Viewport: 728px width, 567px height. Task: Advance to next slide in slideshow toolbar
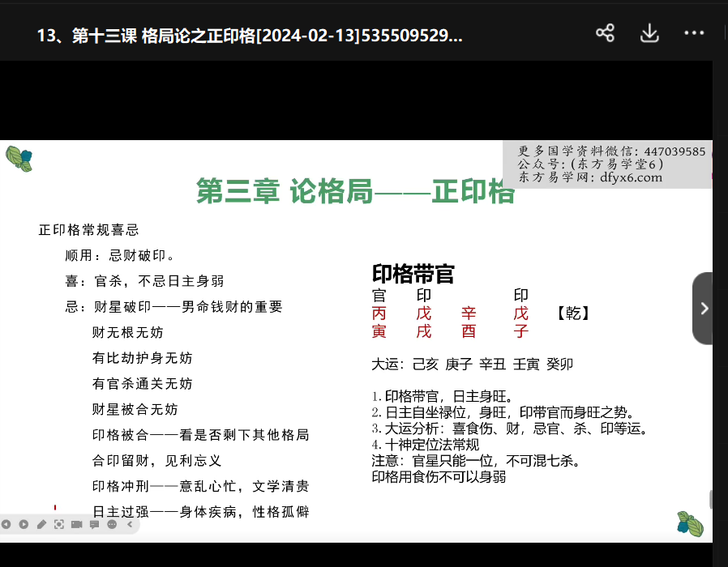coord(24,524)
